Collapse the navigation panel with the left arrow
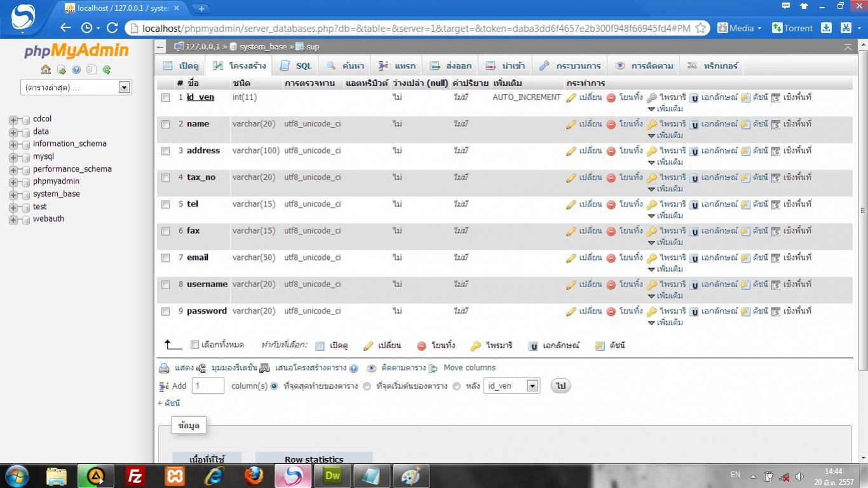868x488 pixels. [x=161, y=47]
